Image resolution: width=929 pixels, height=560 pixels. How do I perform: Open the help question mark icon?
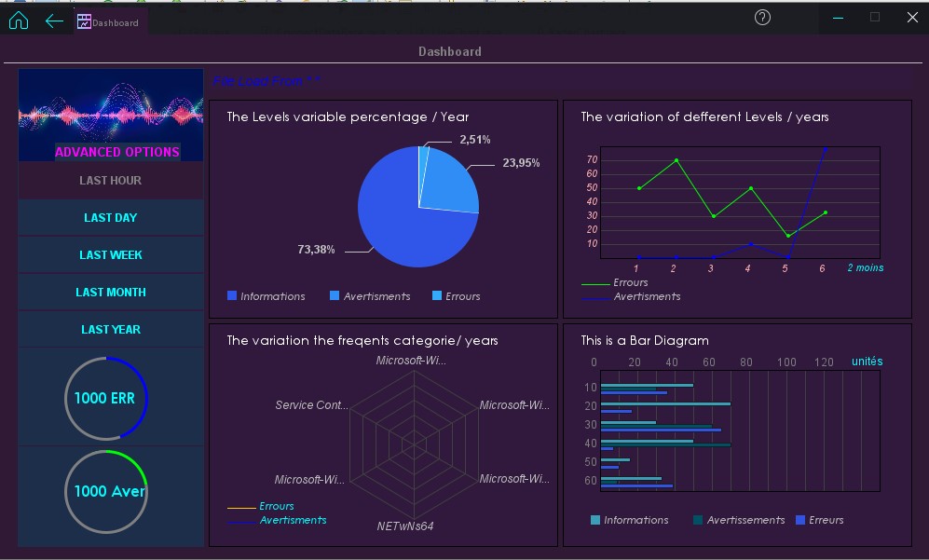(762, 18)
